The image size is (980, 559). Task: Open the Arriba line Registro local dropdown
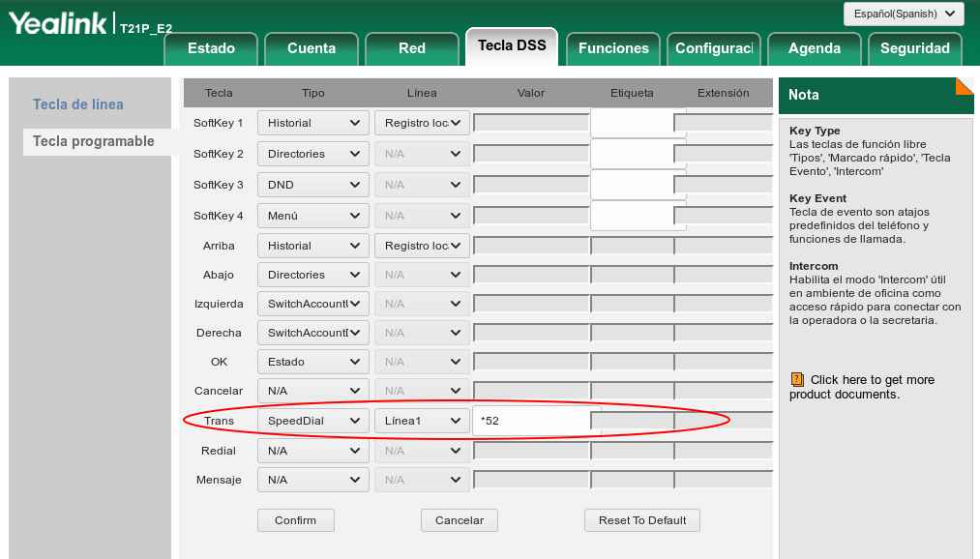[422, 246]
